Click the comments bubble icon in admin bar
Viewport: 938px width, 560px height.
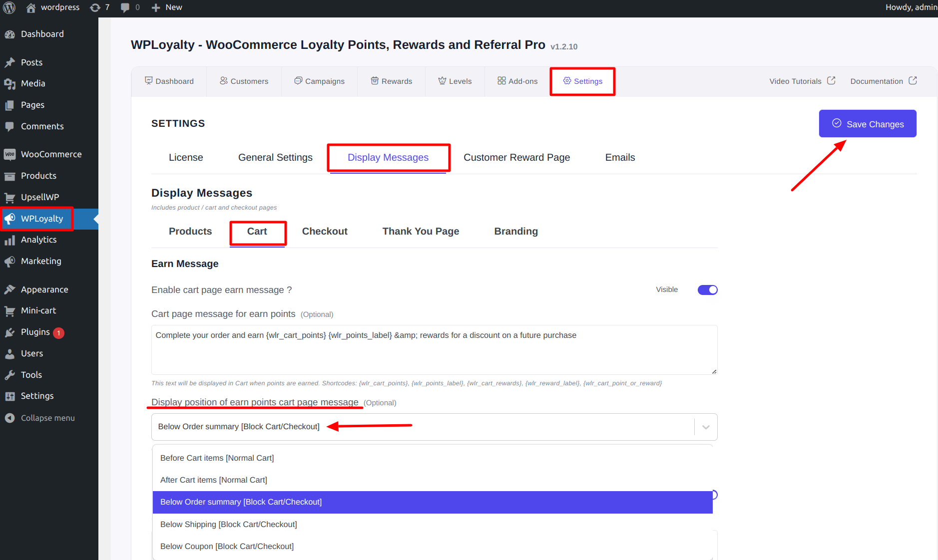click(125, 7)
